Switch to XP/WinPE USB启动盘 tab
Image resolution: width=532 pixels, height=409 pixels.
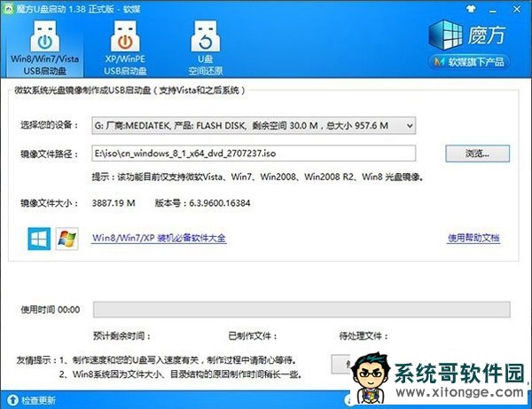click(125, 48)
